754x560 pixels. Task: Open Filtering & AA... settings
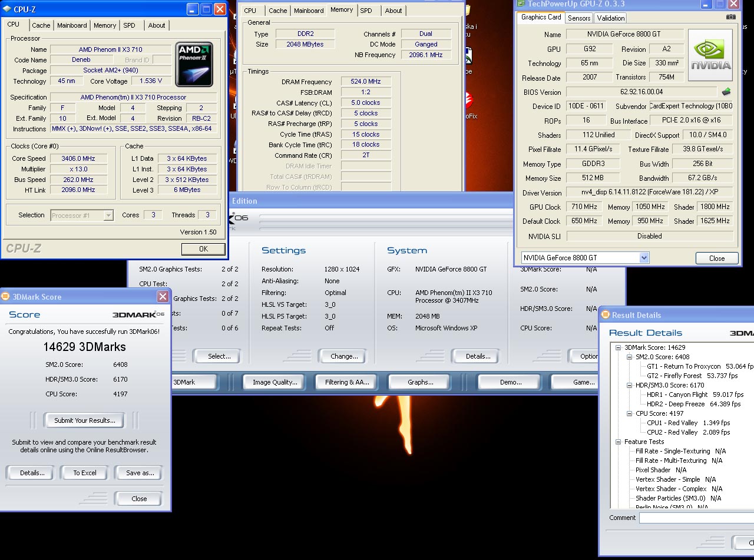[x=347, y=382]
